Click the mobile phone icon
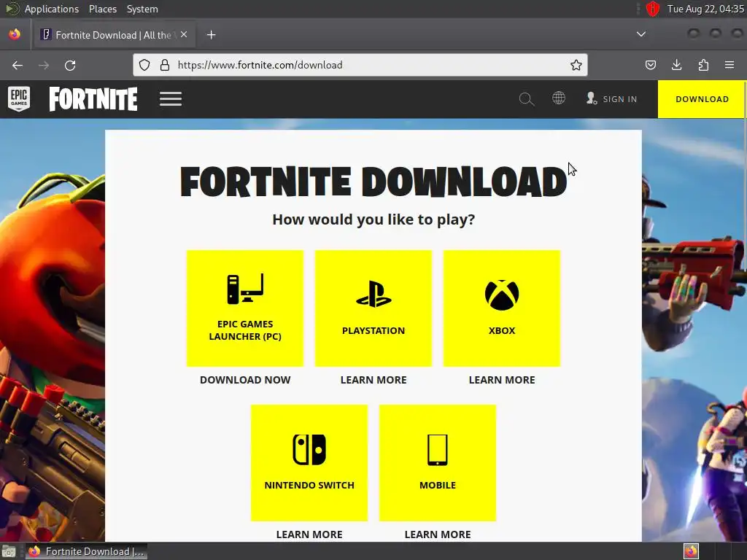747x560 pixels. pyautogui.click(x=438, y=449)
